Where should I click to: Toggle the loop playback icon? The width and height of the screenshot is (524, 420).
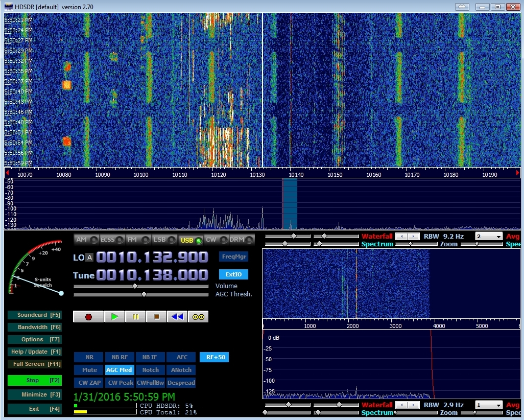198,317
